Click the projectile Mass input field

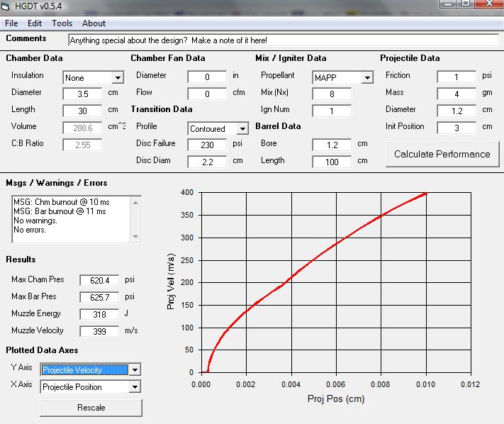coord(456,94)
